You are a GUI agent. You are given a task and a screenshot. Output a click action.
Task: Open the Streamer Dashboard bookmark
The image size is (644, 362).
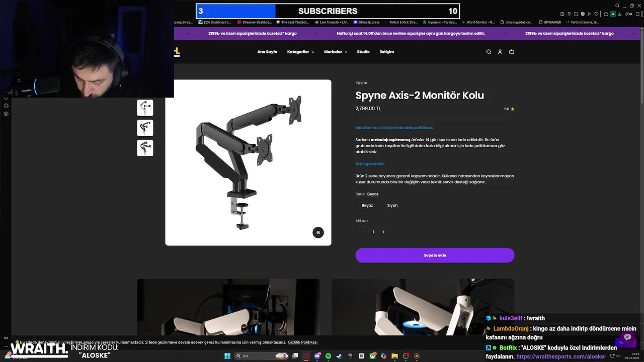pos(254,22)
